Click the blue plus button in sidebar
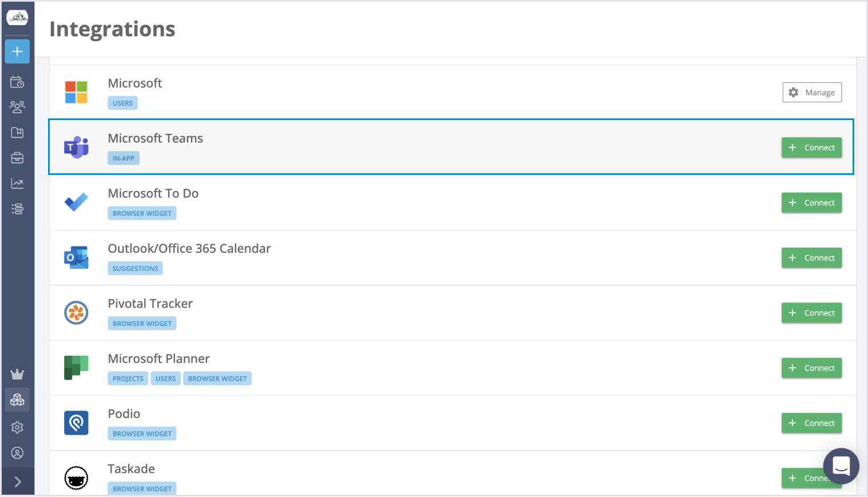Viewport: 868px width, 497px height. coord(17,51)
